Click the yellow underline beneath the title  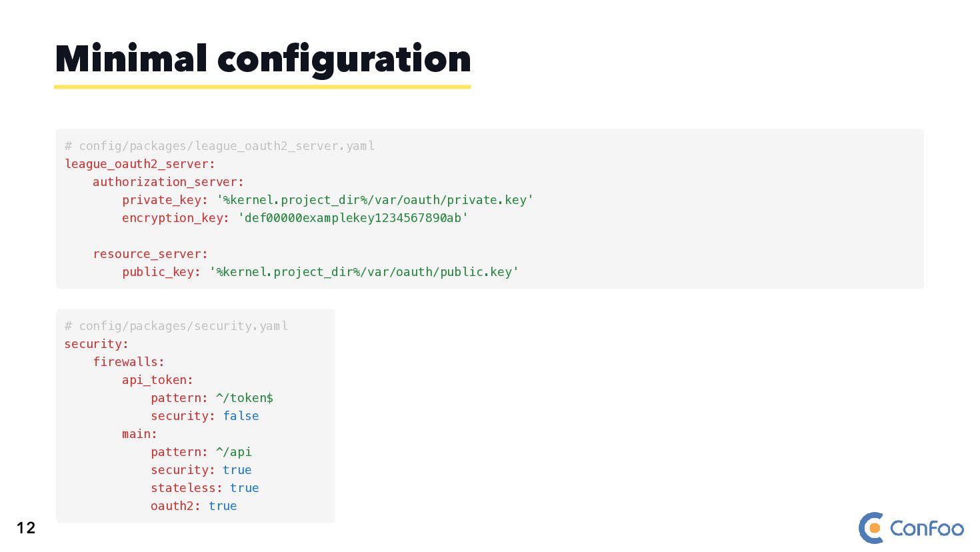coord(263,87)
